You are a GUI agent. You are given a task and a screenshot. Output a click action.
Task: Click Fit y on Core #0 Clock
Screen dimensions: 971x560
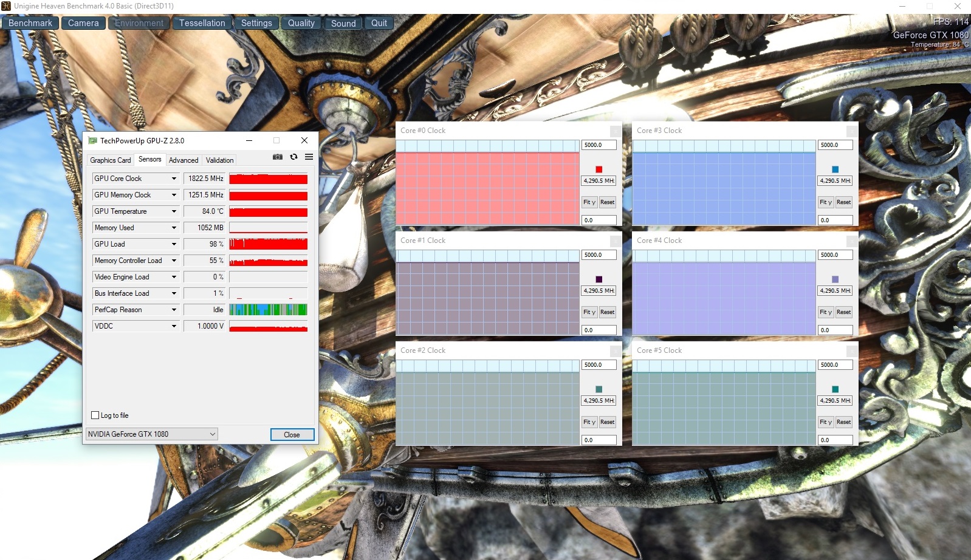(589, 202)
